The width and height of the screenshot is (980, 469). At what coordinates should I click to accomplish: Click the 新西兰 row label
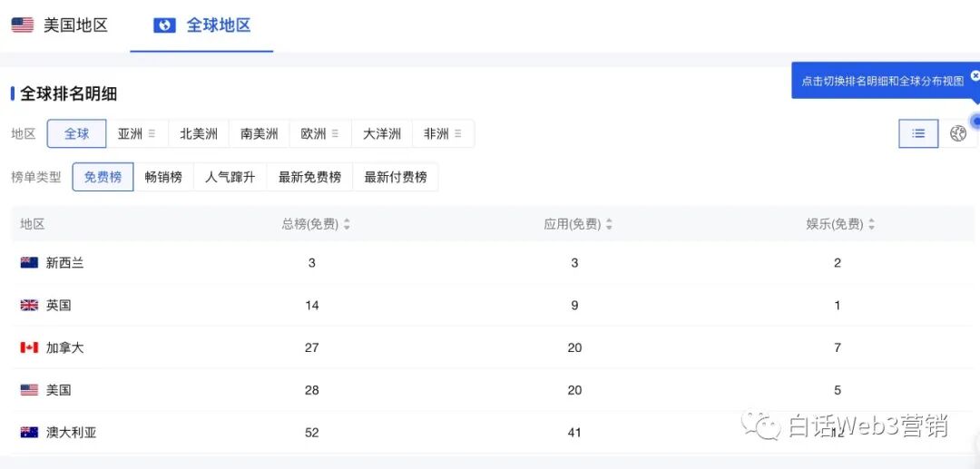[65, 263]
